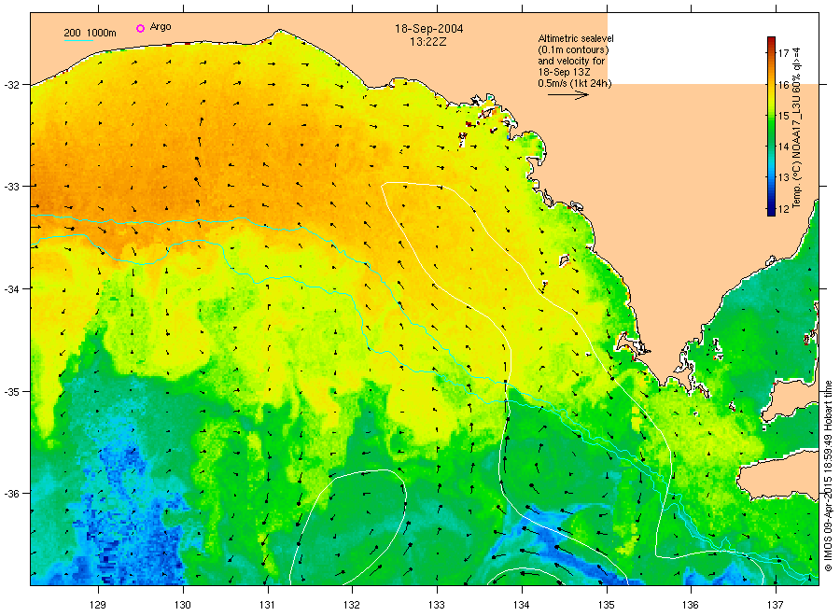This screenshot has width=840, height=616.
Task: Click the '(0.1m contours)' legend text
Action: tap(573, 49)
